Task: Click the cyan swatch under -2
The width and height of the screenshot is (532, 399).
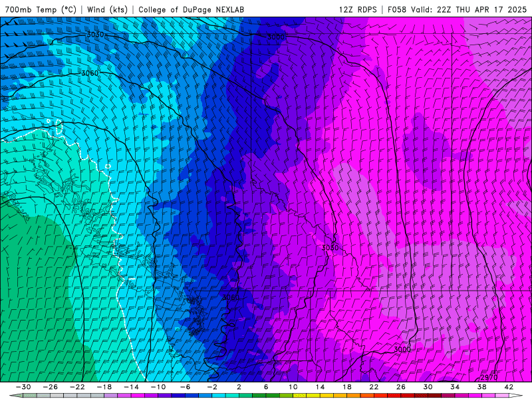Action: pos(219,396)
